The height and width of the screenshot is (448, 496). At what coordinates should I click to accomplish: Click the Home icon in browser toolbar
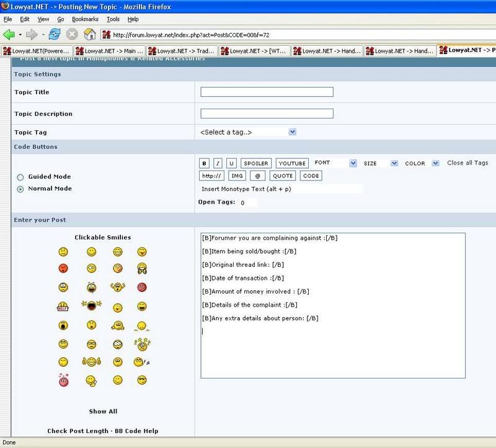point(90,34)
